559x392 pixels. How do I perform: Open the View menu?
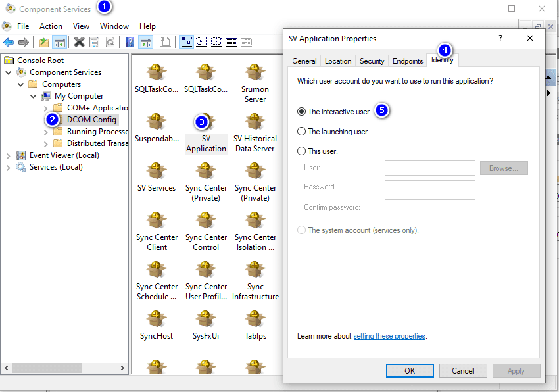tap(81, 26)
